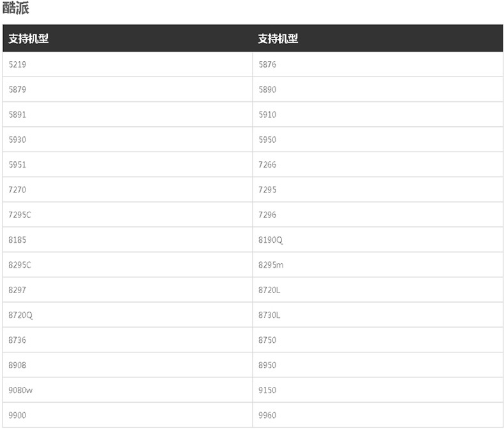Click the 9080w model cell
The height and width of the screenshot is (441, 504).
click(x=20, y=390)
